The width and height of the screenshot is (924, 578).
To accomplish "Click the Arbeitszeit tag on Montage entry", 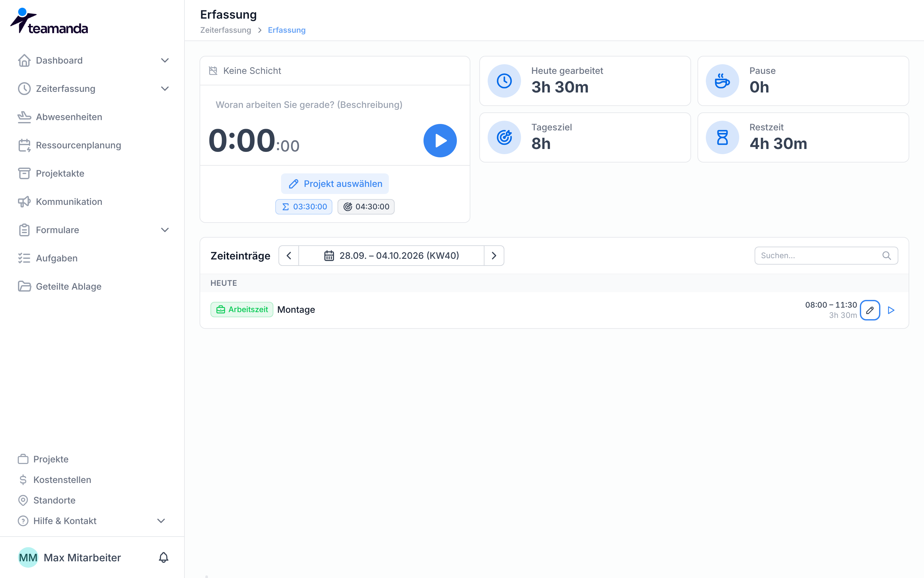I will point(242,309).
